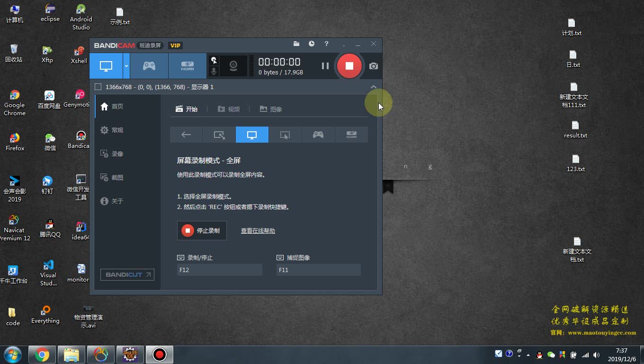Select the fullscreen mode icon in mode row
The width and height of the screenshot is (644, 364).
252,135
